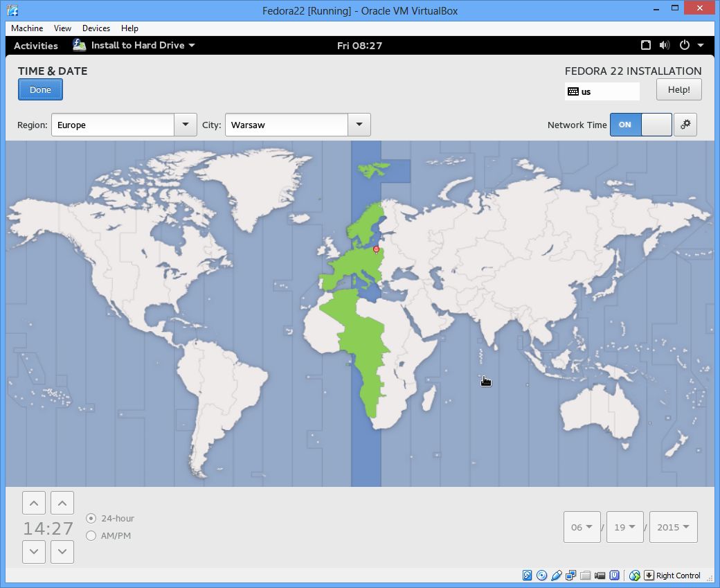Click the GNOME window-list square icon
The height and width of the screenshot is (588, 720).
[x=646, y=45]
